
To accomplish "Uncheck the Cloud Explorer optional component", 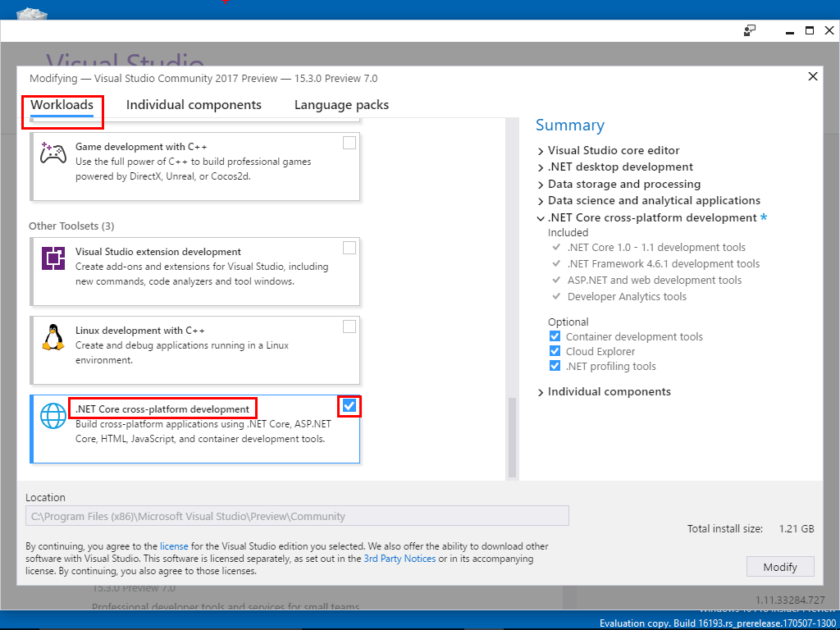I will 555,351.
